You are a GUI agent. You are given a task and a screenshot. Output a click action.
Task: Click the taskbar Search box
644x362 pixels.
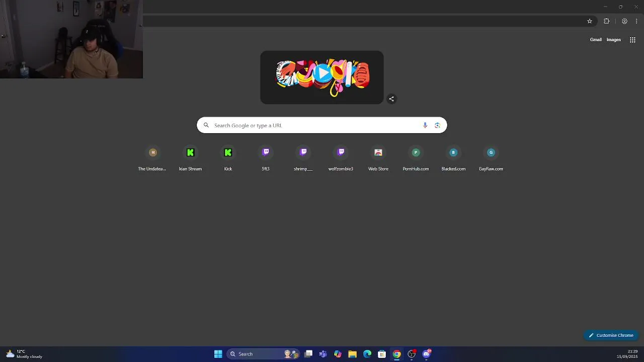[x=264, y=354]
